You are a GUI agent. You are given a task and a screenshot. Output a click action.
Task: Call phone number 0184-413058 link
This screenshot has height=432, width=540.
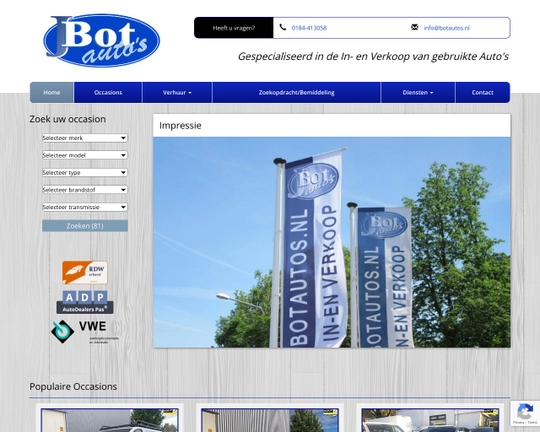point(309,28)
